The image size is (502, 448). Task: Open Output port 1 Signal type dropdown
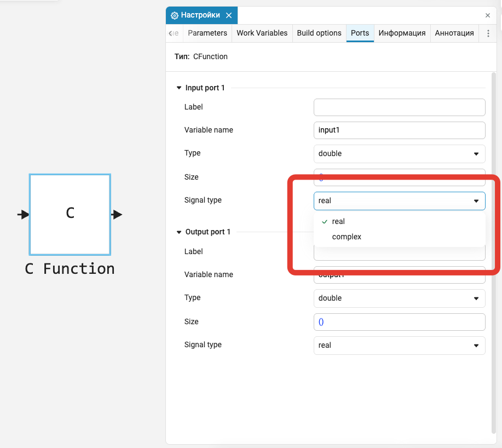(399, 346)
